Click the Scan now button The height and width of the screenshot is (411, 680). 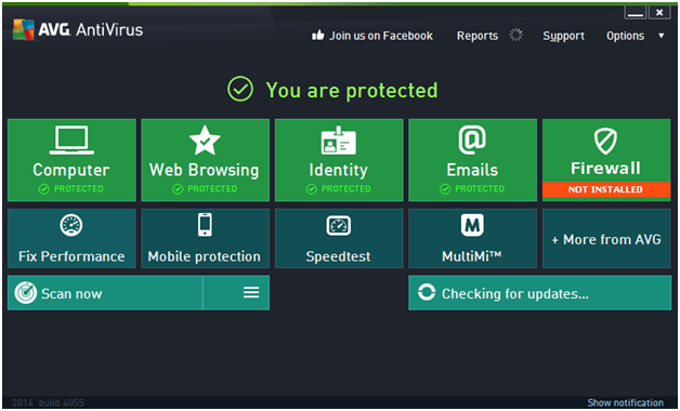(105, 293)
